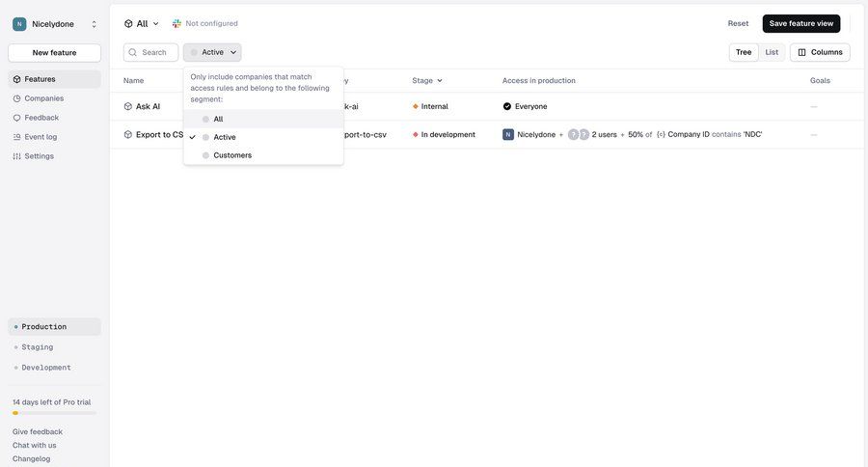This screenshot has height=467, width=868.
Task: Click the cube icon beside Export to CSV
Action: [x=128, y=135]
